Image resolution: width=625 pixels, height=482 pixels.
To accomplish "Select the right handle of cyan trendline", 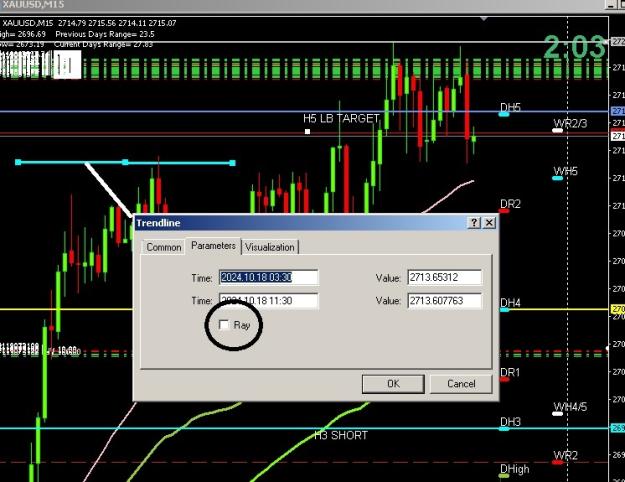I will click(233, 163).
